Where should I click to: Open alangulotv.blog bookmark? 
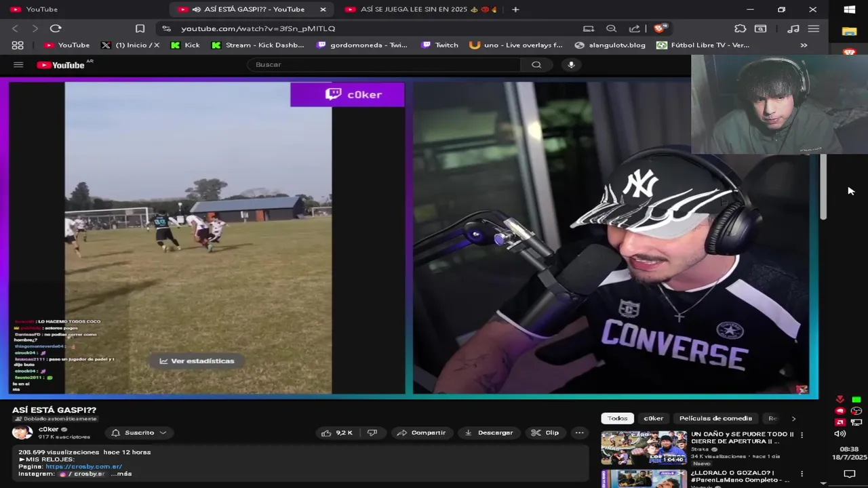(610, 45)
